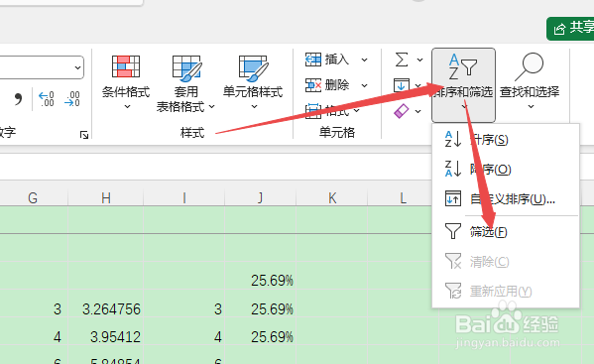Expand the Conditional Formatting chevron
Viewport: 594px width, 364px height.
click(127, 107)
